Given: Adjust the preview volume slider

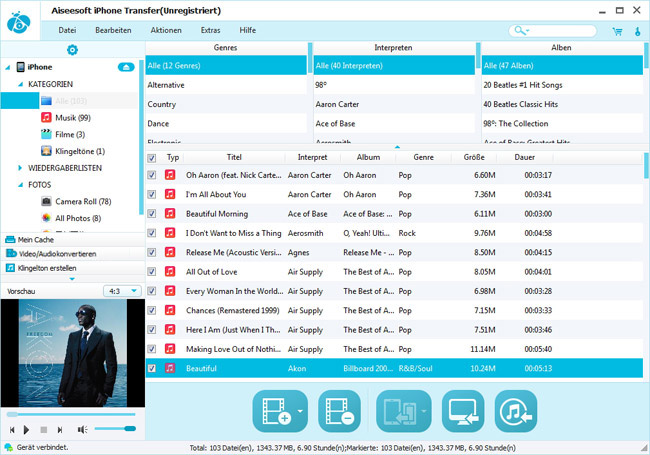Looking at the screenshot, I should (x=115, y=428).
